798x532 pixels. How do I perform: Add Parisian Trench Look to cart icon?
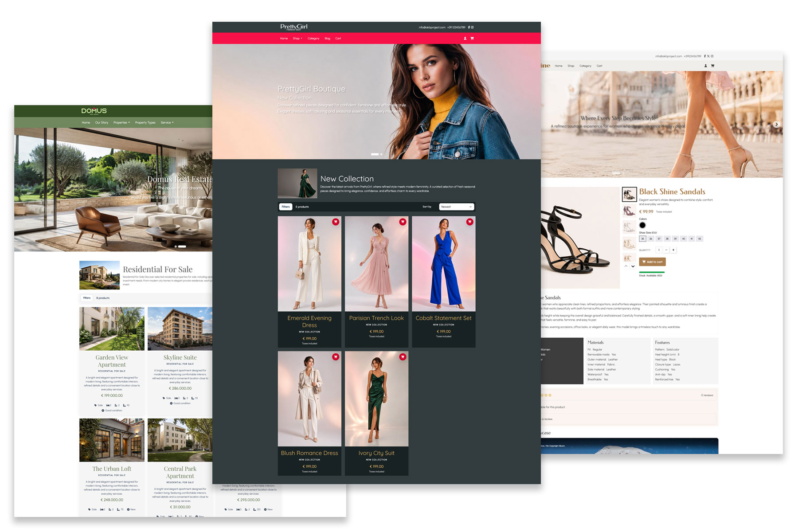point(403,222)
